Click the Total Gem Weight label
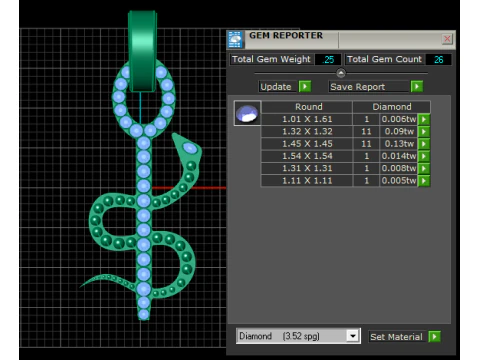 (x=271, y=59)
